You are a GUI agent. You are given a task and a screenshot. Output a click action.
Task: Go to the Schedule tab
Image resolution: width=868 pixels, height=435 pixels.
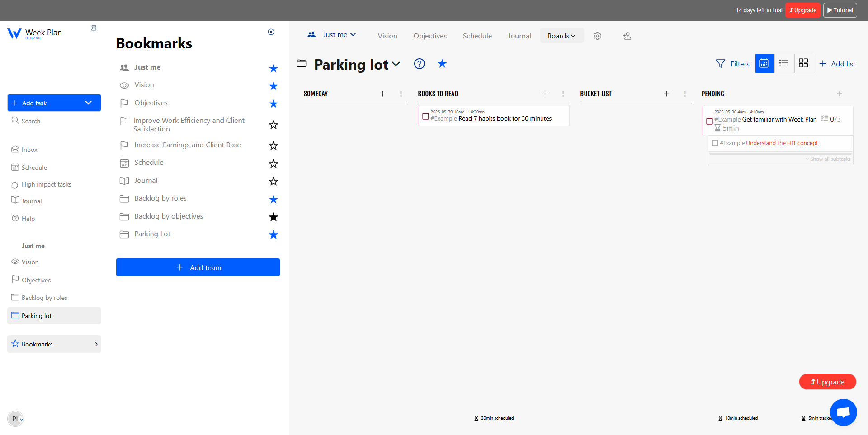[x=477, y=36]
